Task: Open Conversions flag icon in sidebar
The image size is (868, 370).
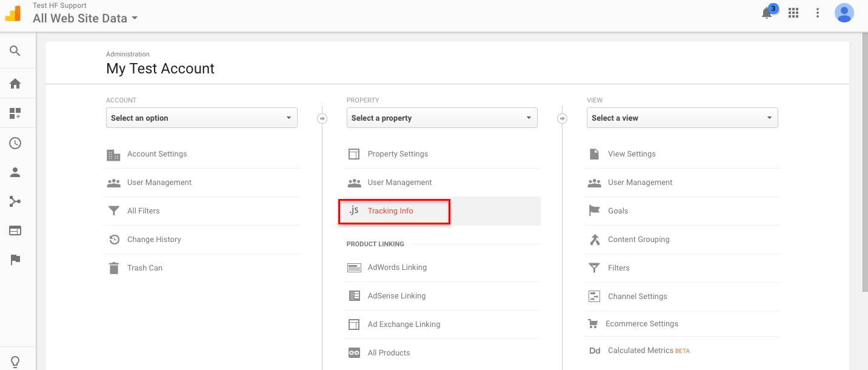Action: (x=15, y=260)
